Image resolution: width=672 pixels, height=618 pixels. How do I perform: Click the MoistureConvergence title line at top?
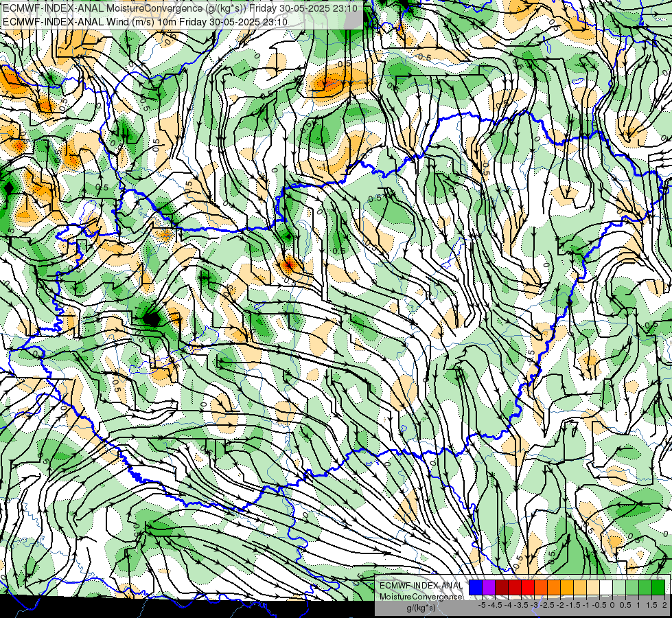coord(181,8)
